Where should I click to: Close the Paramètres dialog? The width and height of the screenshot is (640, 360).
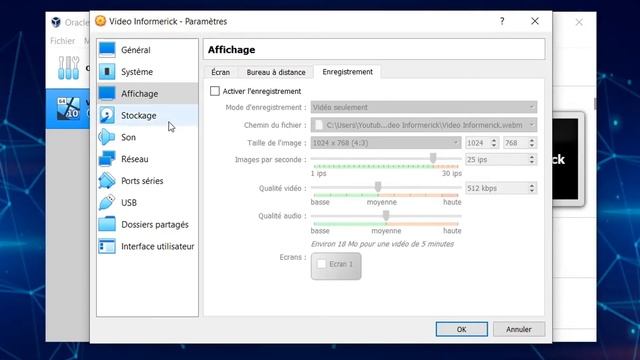(x=535, y=21)
